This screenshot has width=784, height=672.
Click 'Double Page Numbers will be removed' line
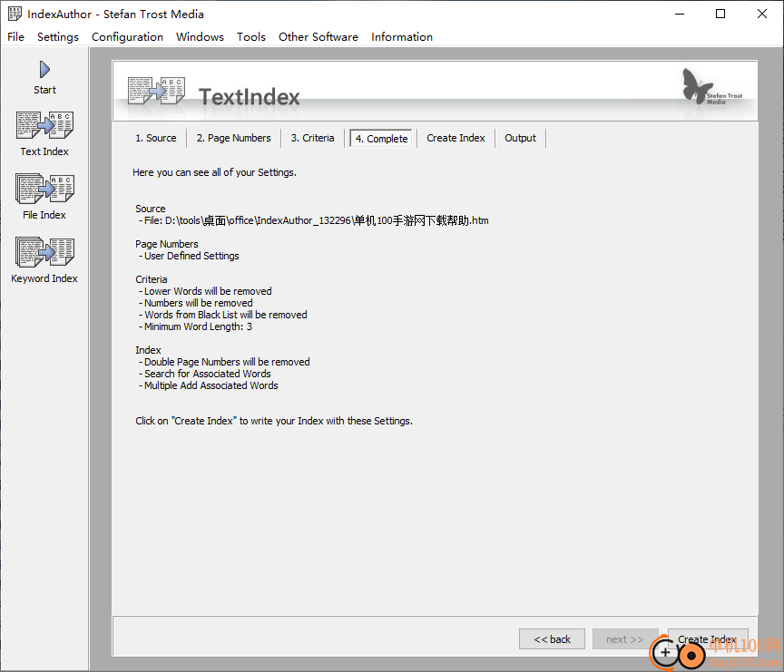pyautogui.click(x=224, y=362)
